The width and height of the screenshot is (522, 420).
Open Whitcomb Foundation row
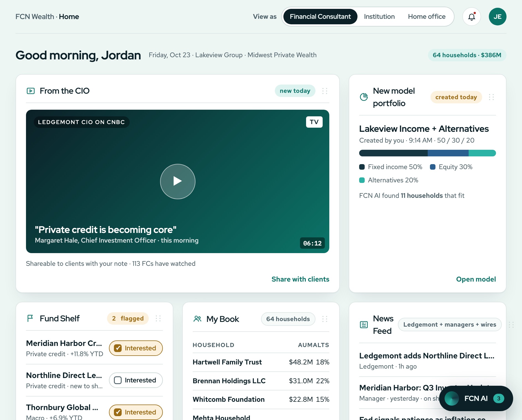261,399
